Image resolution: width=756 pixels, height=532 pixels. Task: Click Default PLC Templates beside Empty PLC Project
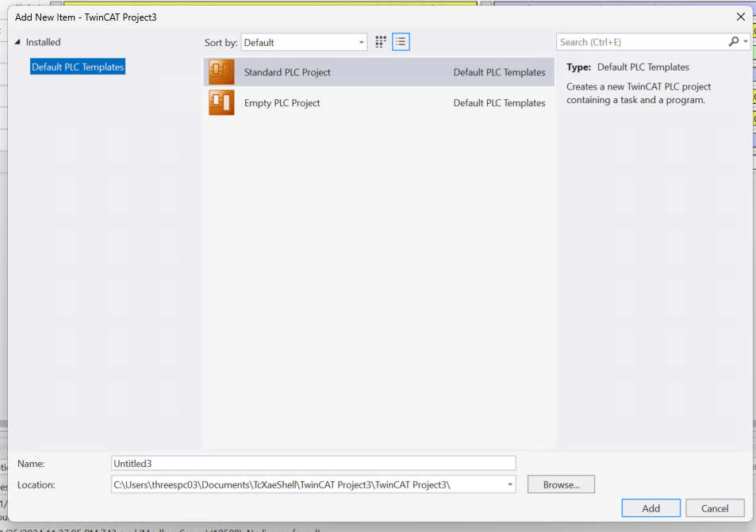point(499,103)
